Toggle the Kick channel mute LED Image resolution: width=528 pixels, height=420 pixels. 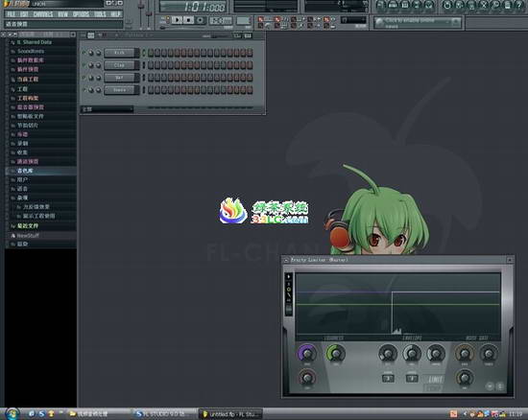(x=84, y=53)
